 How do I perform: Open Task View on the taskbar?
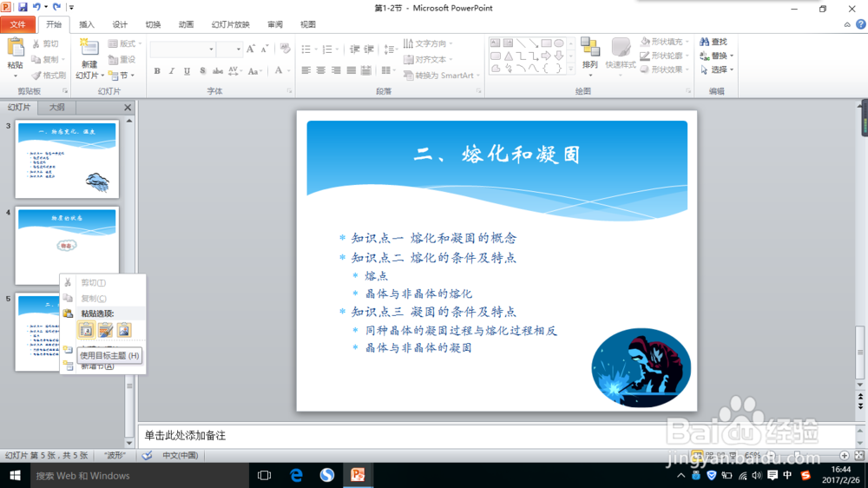click(x=265, y=475)
